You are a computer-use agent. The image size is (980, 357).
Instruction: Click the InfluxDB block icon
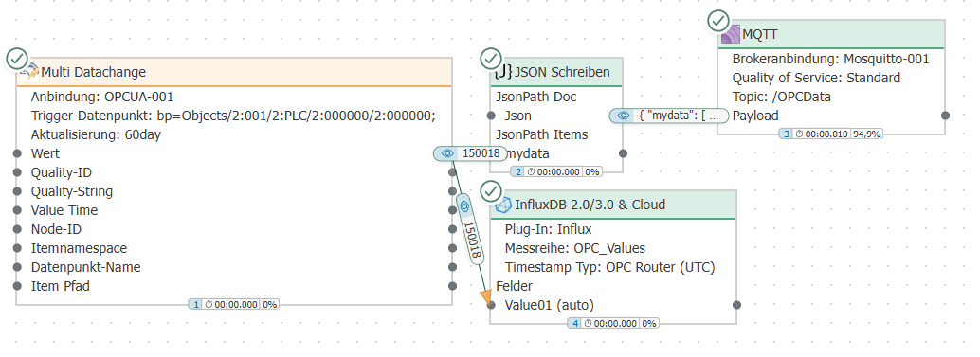coord(503,205)
